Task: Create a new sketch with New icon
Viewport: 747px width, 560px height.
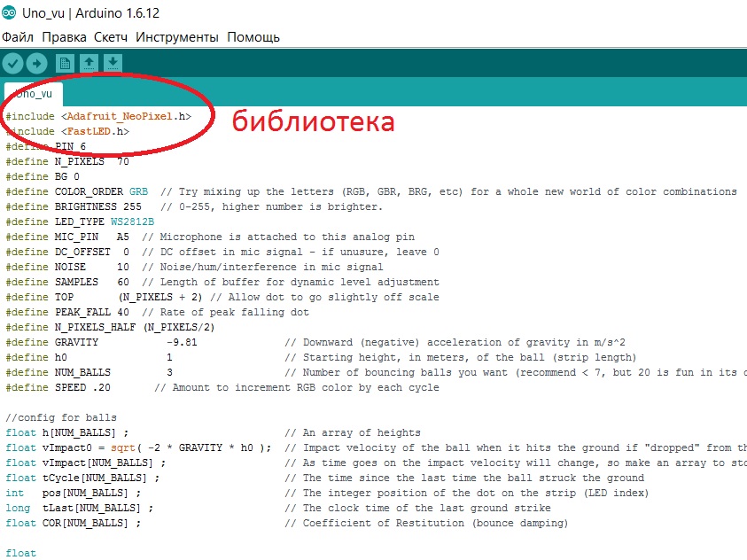Action: tap(65, 63)
